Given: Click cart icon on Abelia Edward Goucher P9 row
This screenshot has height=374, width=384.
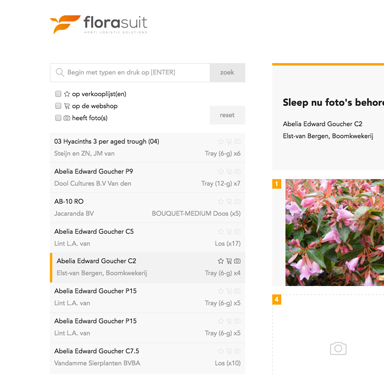Looking at the screenshot, I should [229, 172].
